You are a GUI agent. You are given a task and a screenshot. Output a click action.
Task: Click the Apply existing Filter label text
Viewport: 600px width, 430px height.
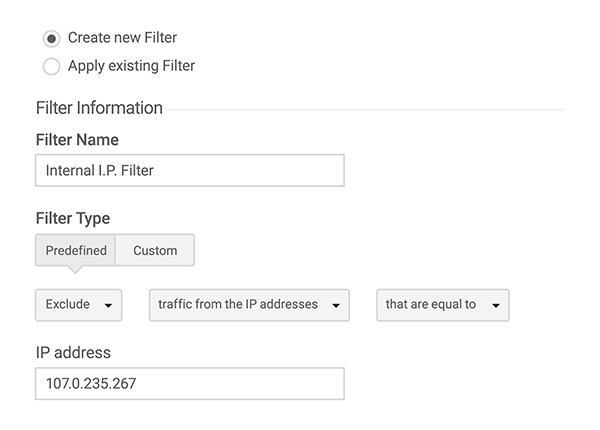pyautogui.click(x=132, y=66)
